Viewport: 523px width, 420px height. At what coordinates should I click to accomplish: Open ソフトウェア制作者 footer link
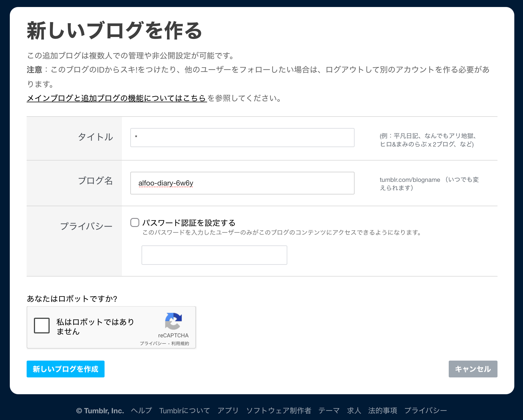(x=279, y=410)
